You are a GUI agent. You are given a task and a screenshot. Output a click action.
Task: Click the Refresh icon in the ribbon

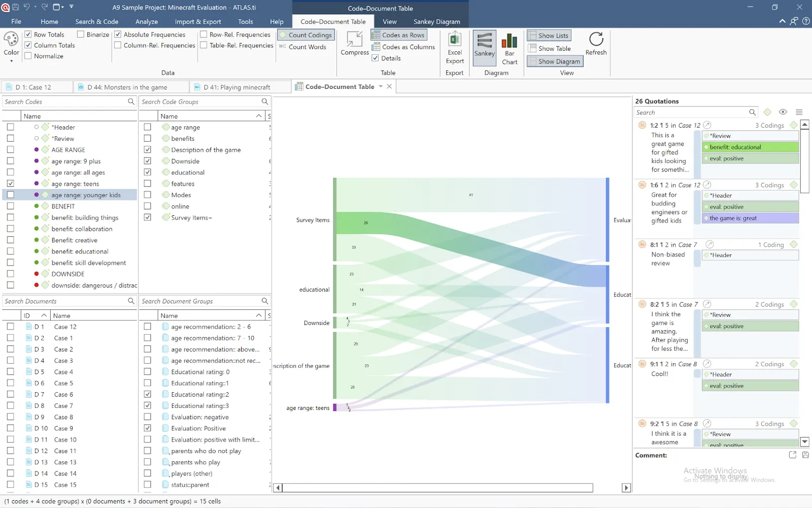click(x=596, y=43)
